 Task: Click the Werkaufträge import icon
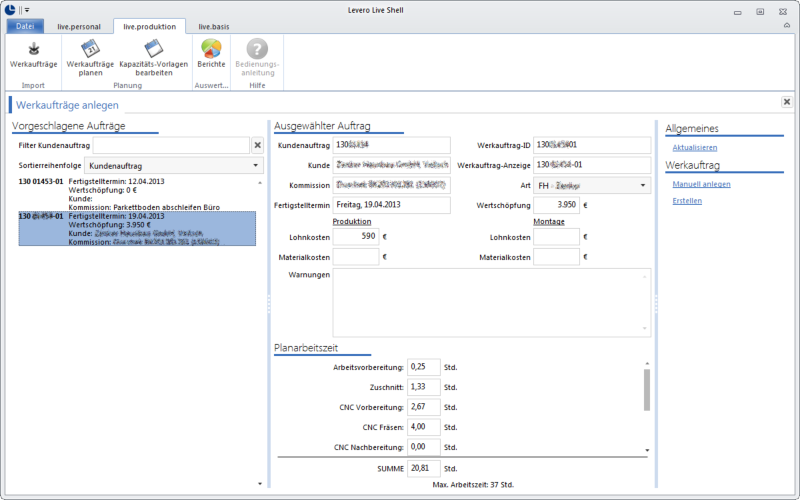(34, 49)
